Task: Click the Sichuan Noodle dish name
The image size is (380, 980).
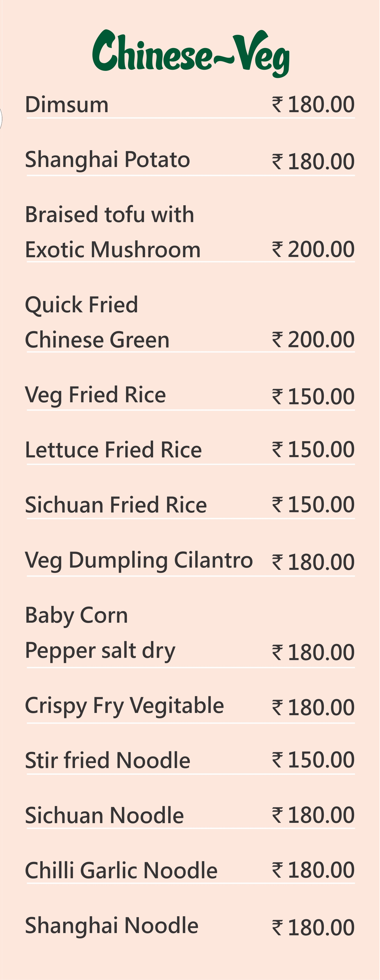Action: (x=104, y=815)
